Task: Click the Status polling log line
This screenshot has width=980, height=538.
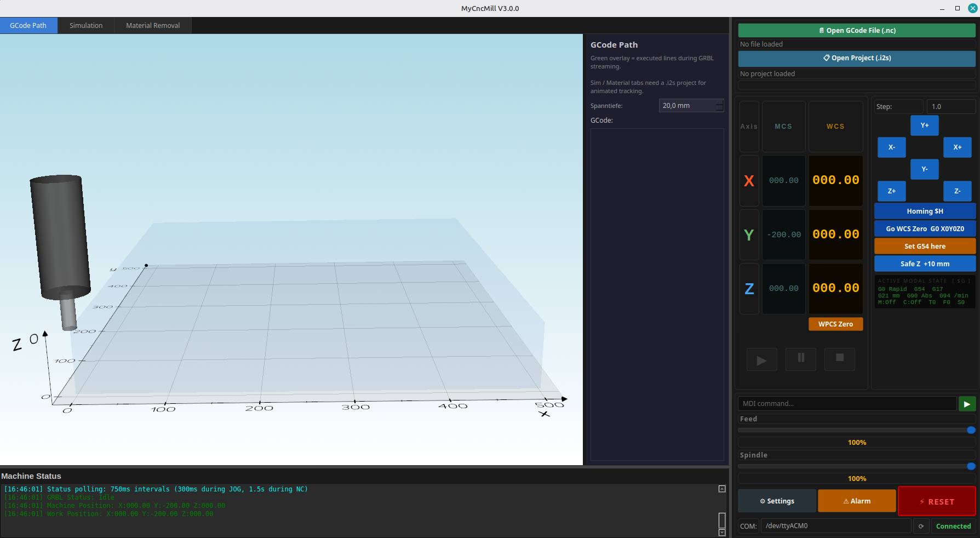Action: point(156,489)
